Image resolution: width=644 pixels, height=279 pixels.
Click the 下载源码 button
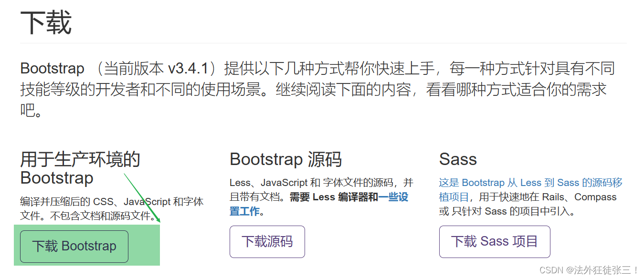coord(267,242)
